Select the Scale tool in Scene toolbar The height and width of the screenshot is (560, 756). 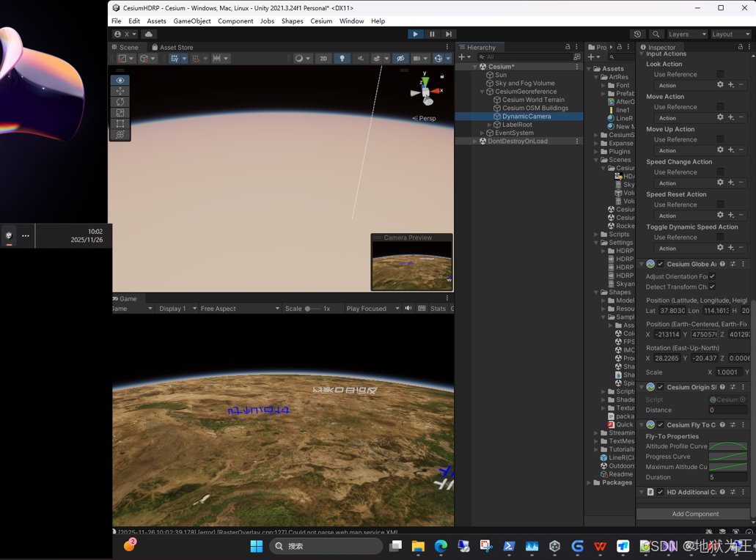pos(120,113)
